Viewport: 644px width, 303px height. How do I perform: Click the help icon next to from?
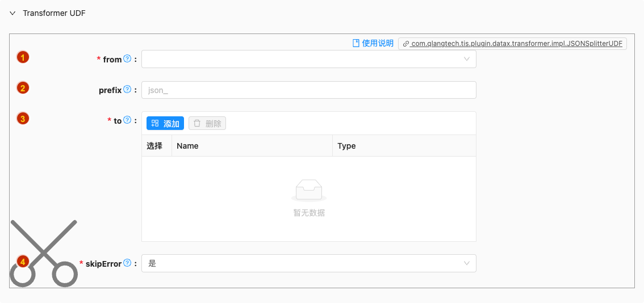[x=127, y=58]
